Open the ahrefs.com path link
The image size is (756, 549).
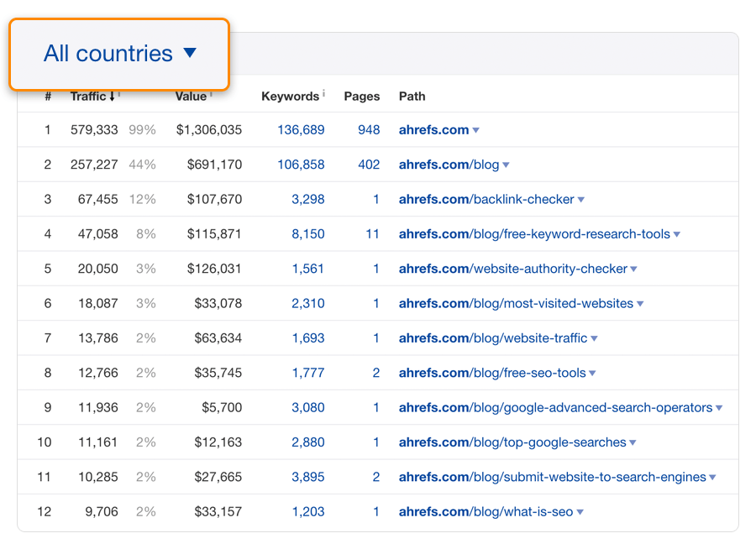(x=433, y=129)
